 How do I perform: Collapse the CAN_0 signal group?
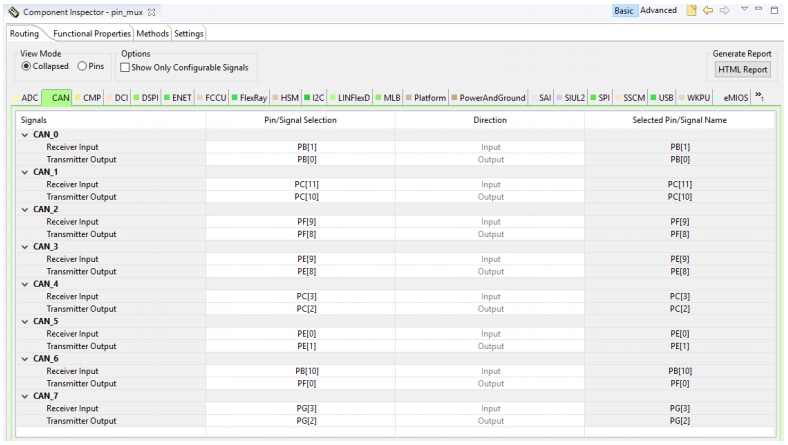25,135
